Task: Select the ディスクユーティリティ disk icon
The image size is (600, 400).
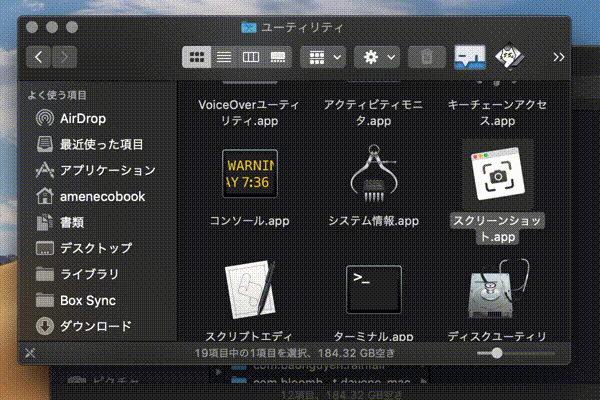Action: [497, 291]
